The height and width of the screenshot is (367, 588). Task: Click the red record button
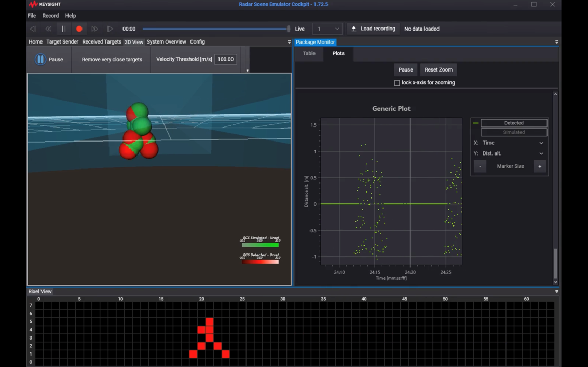pos(79,29)
